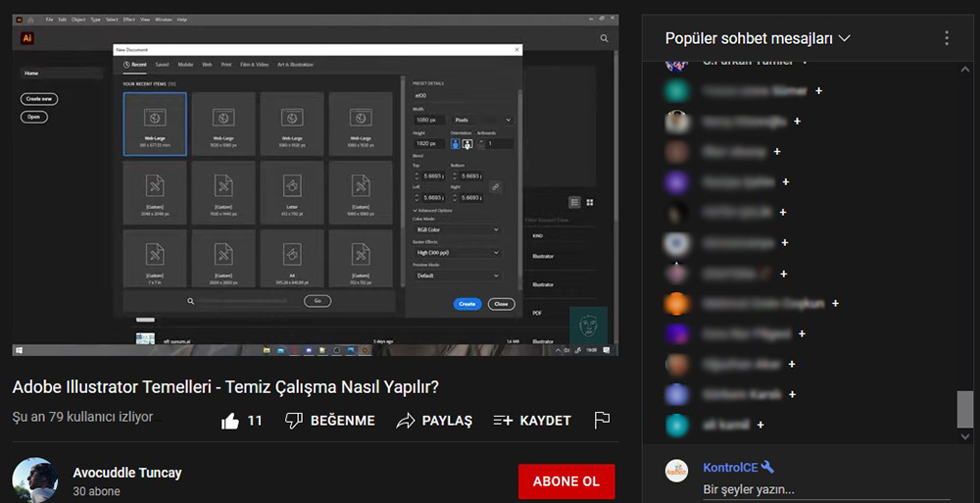980x503 pixels.
Task: Switch recent files to grid view icon
Action: [x=589, y=202]
